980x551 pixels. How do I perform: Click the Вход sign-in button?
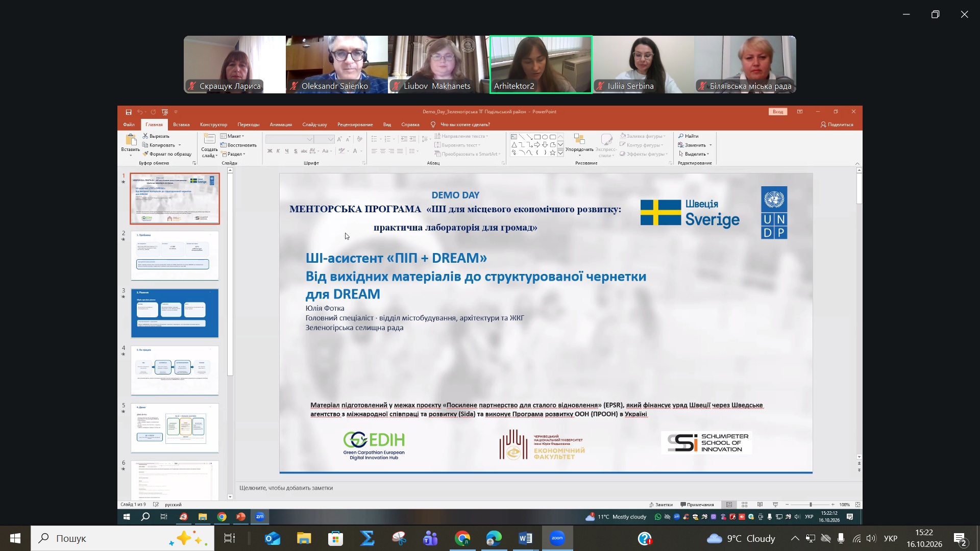pos(778,112)
